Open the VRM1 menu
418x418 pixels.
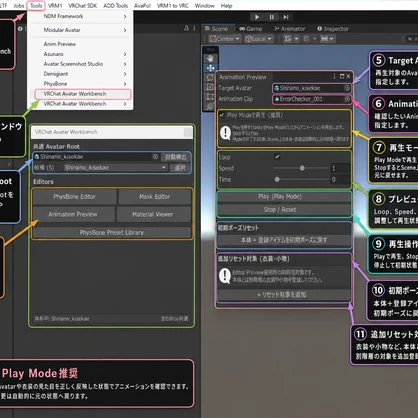[x=55, y=6]
